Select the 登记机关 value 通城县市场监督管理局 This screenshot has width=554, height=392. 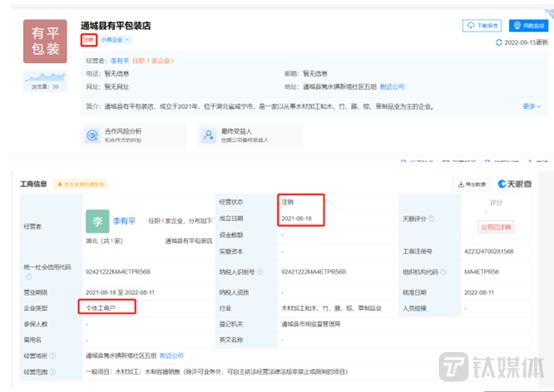311,324
